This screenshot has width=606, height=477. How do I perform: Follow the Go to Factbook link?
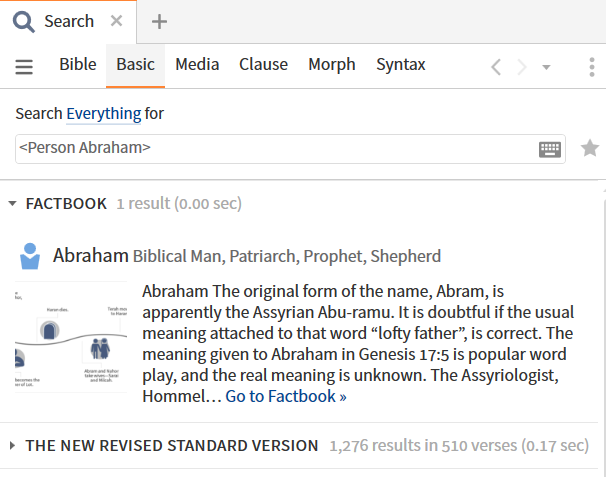(x=286, y=396)
